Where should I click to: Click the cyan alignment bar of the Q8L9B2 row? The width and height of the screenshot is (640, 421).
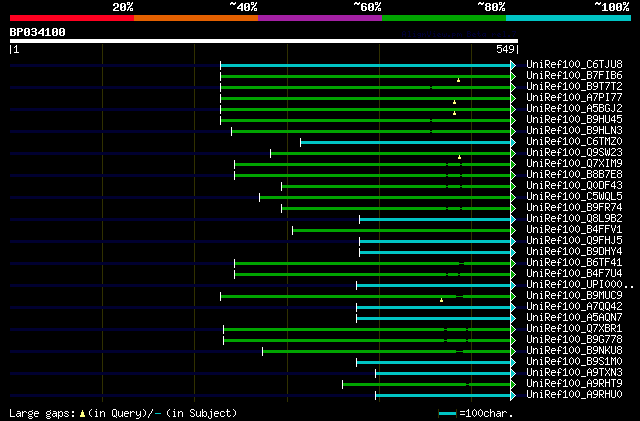point(435,220)
